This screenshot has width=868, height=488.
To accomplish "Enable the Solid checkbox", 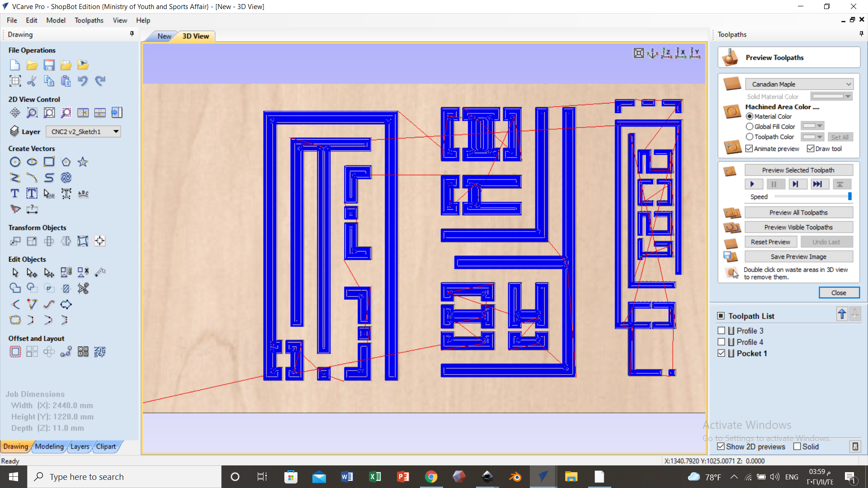I will click(x=797, y=446).
